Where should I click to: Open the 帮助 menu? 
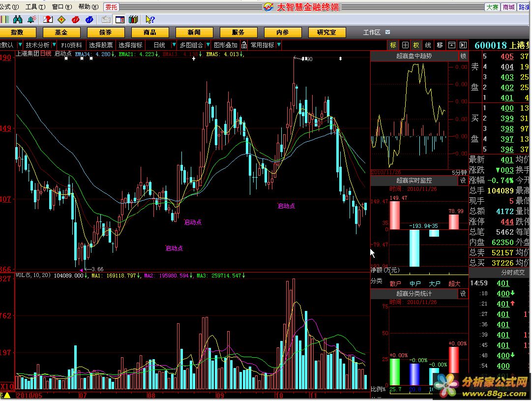pyautogui.click(x=89, y=7)
